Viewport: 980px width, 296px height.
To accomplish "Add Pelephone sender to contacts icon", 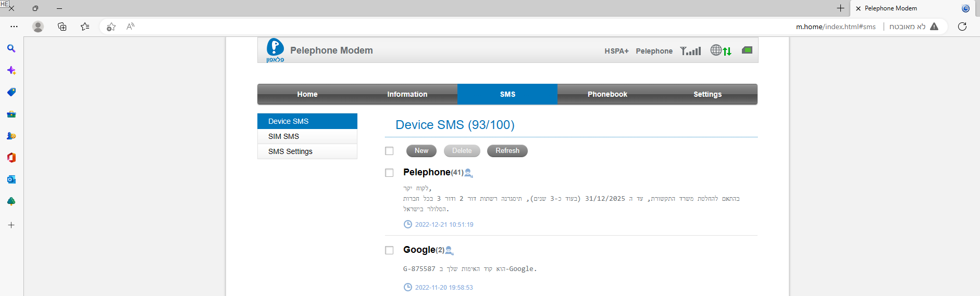I will [x=468, y=173].
